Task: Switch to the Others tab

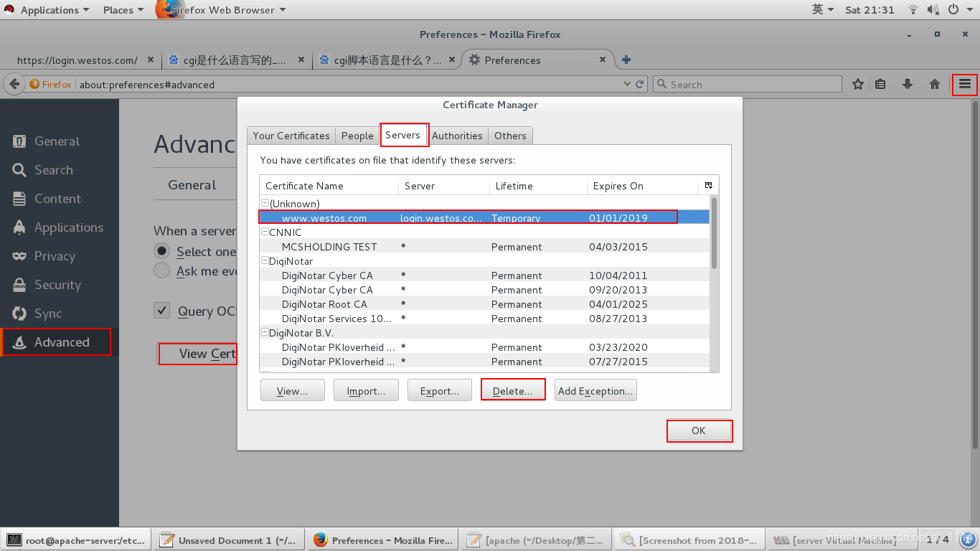Action: (510, 136)
